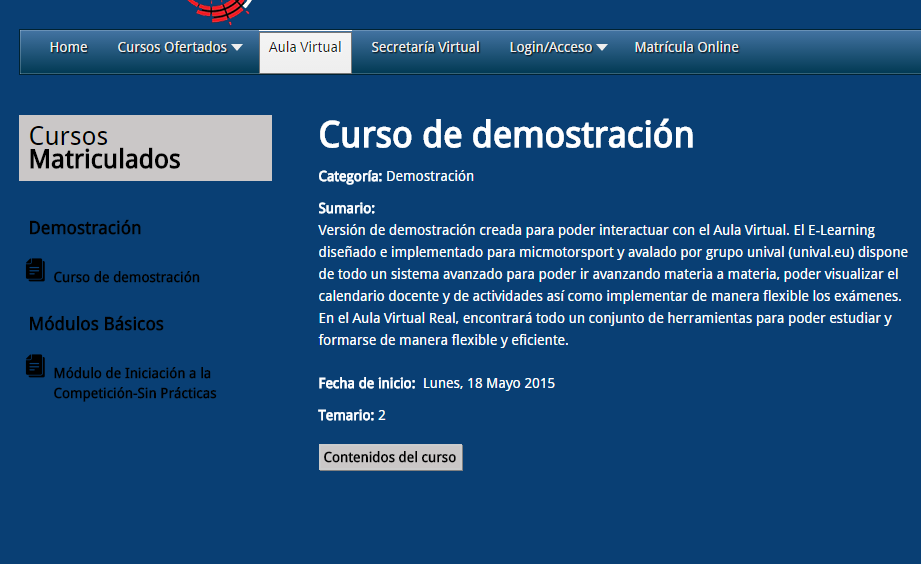
Task: Click the large Curso de demostración title
Action: pos(505,135)
